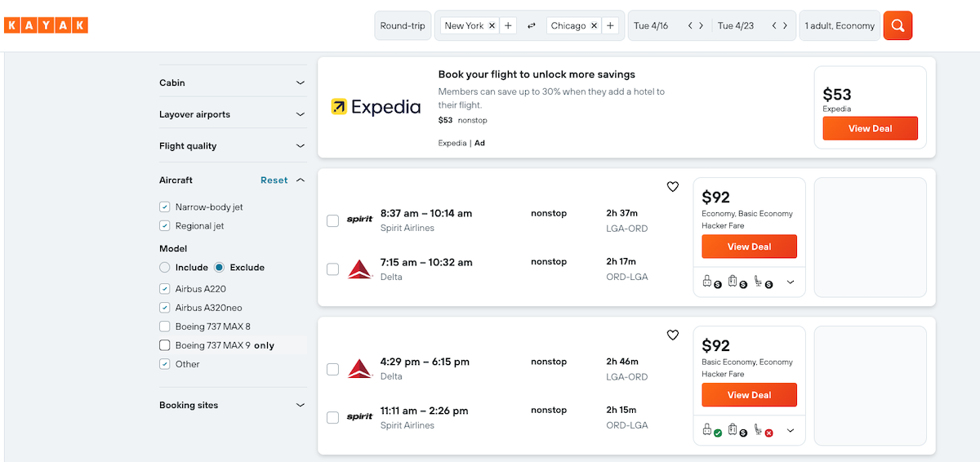The height and width of the screenshot is (462, 980).
Task: Open the 1 adult, Economy travelers selector
Action: click(x=840, y=26)
